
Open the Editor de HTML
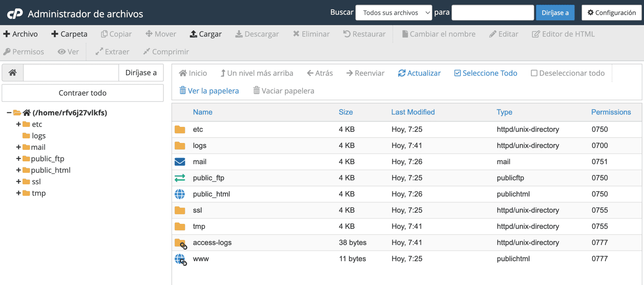click(x=563, y=34)
